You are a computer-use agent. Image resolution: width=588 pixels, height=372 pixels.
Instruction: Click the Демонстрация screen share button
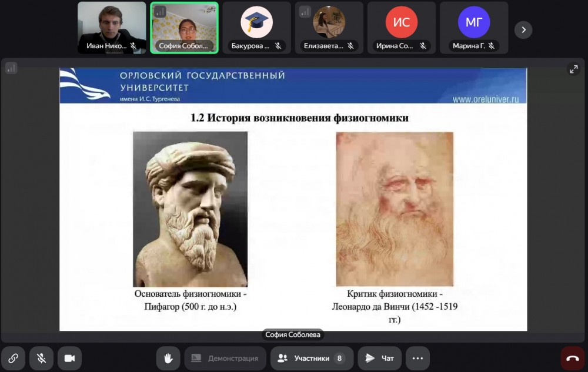225,358
